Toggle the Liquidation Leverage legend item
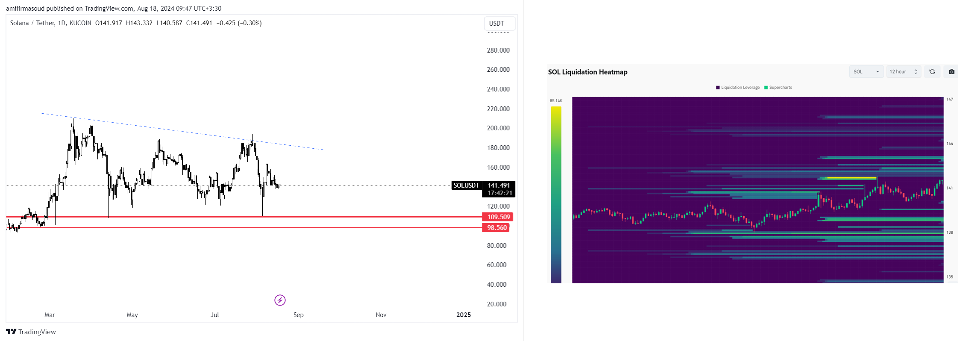The width and height of the screenshot is (980, 341). pos(738,88)
